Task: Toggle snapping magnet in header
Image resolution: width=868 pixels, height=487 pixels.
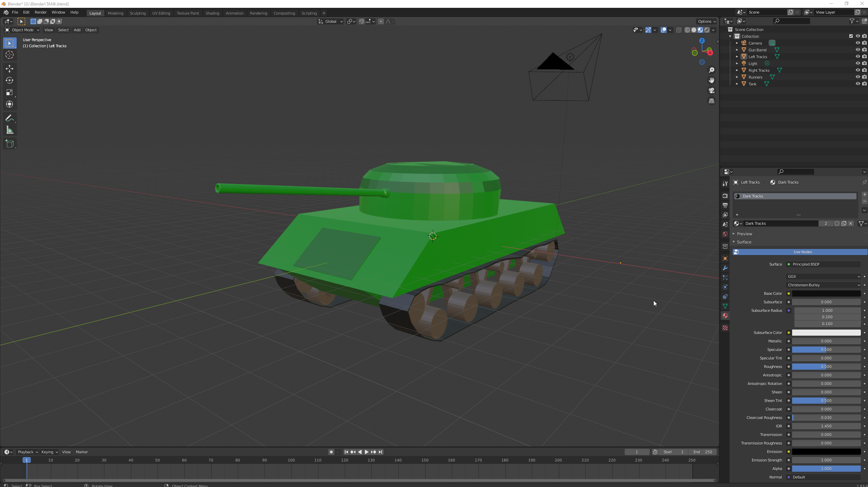Action: tap(362, 21)
